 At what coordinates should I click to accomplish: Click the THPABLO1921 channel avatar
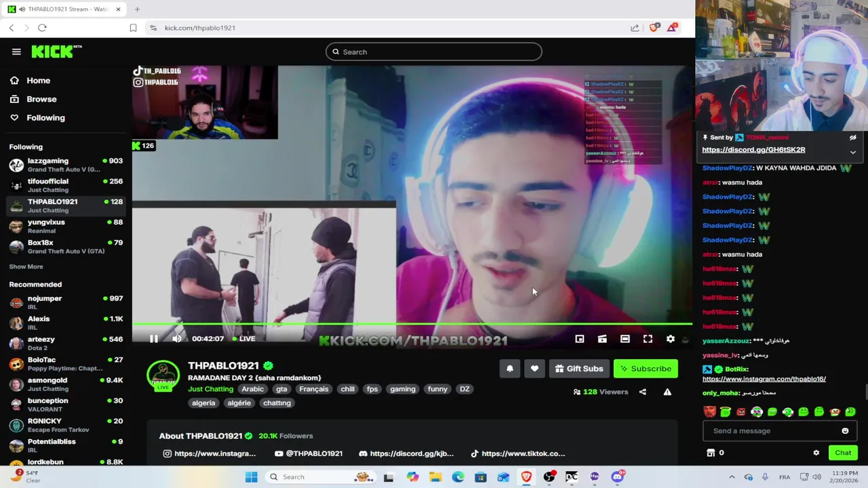point(163,376)
